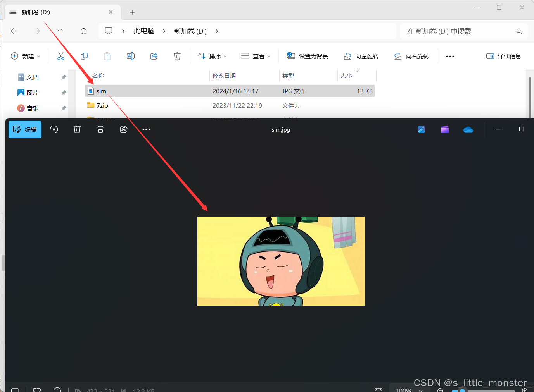
Task: Click the cartoon image in Photos viewer
Action: click(281, 261)
